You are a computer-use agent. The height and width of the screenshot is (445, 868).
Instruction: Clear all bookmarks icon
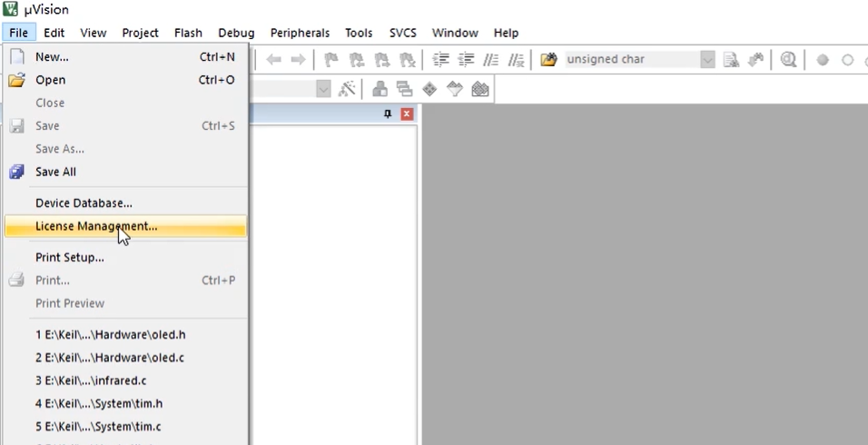pyautogui.click(x=408, y=59)
